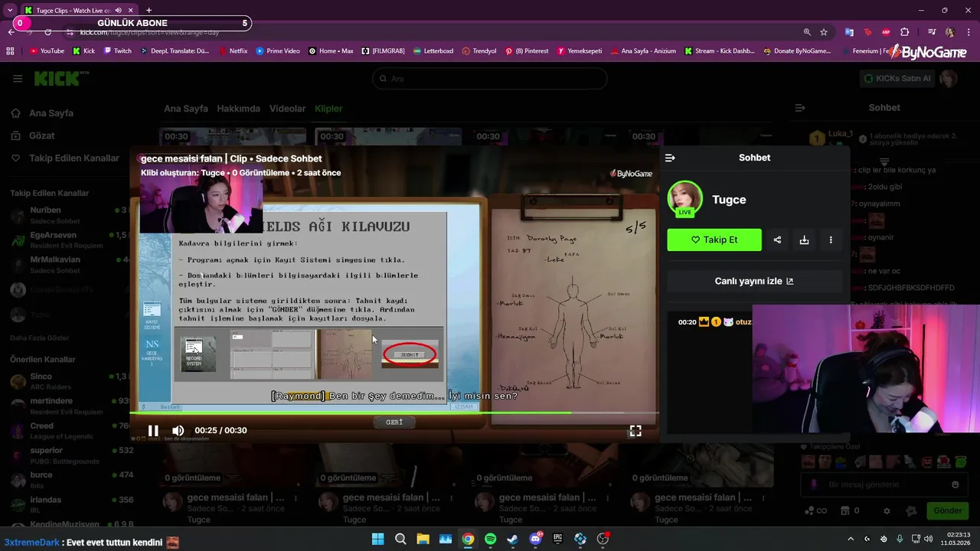Switch to the Videolar tab
The image size is (980, 551).
pyautogui.click(x=287, y=109)
